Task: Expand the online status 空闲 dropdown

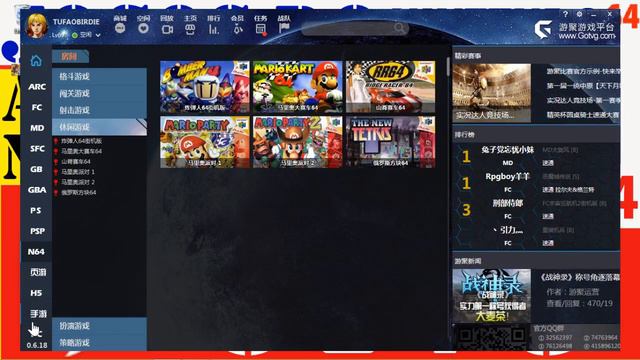Action: point(98,35)
